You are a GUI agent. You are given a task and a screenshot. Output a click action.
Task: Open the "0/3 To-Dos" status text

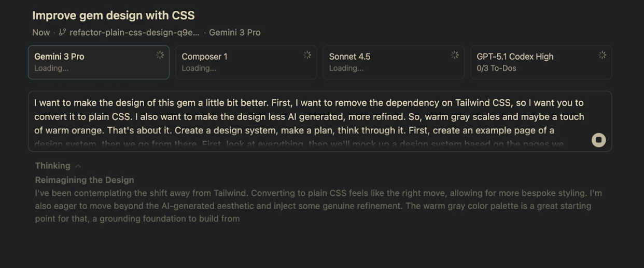click(x=496, y=68)
